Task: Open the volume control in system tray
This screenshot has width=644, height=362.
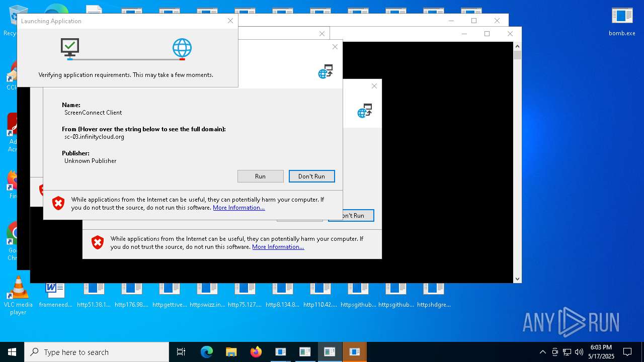Action: pos(579,352)
